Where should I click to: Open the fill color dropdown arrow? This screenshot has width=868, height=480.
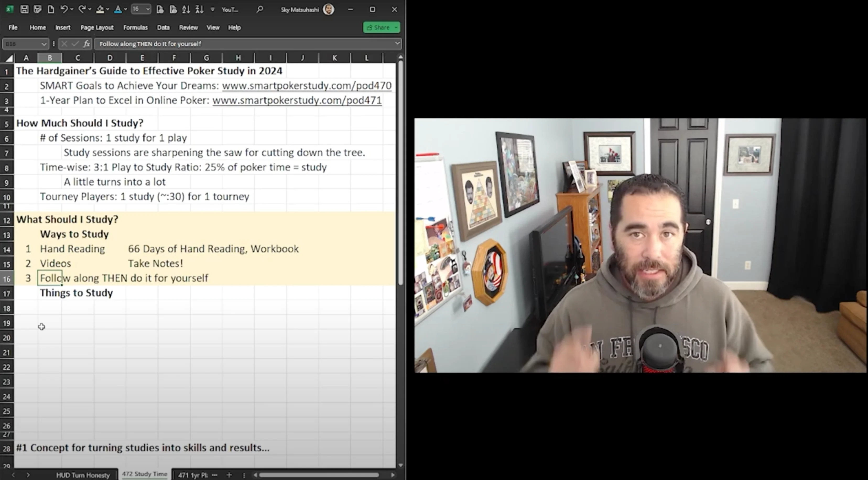107,9
